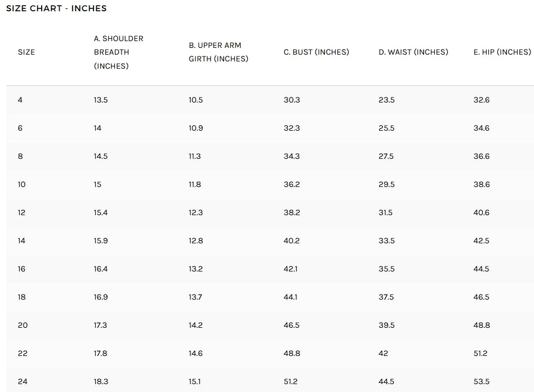
Task: Click the waist value 39.5 for size 20
Action: click(386, 325)
